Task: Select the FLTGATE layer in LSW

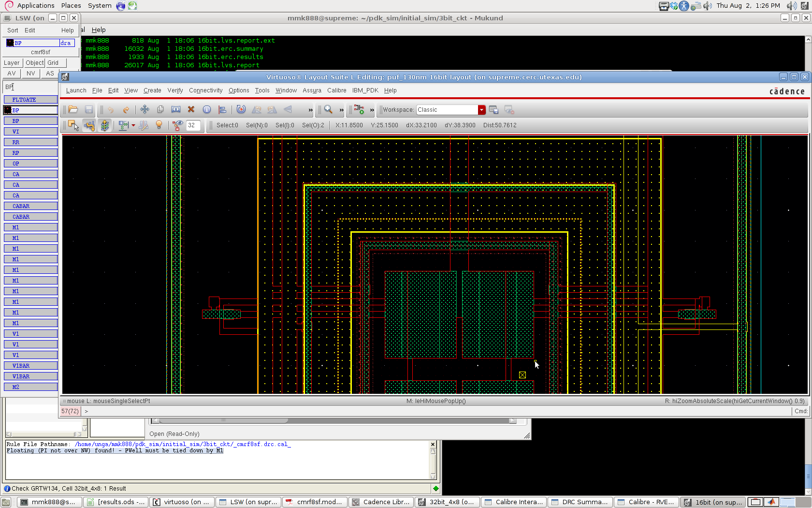Action: click(31, 100)
